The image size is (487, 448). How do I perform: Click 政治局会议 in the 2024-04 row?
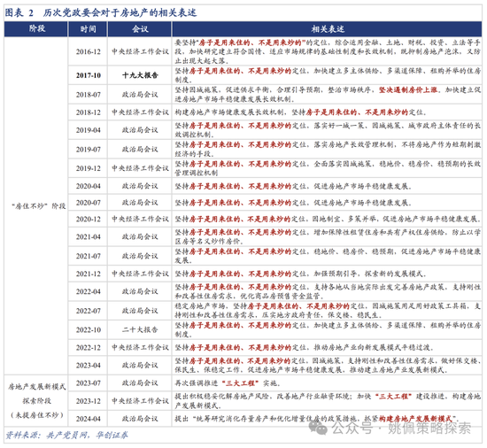pyautogui.click(x=140, y=419)
